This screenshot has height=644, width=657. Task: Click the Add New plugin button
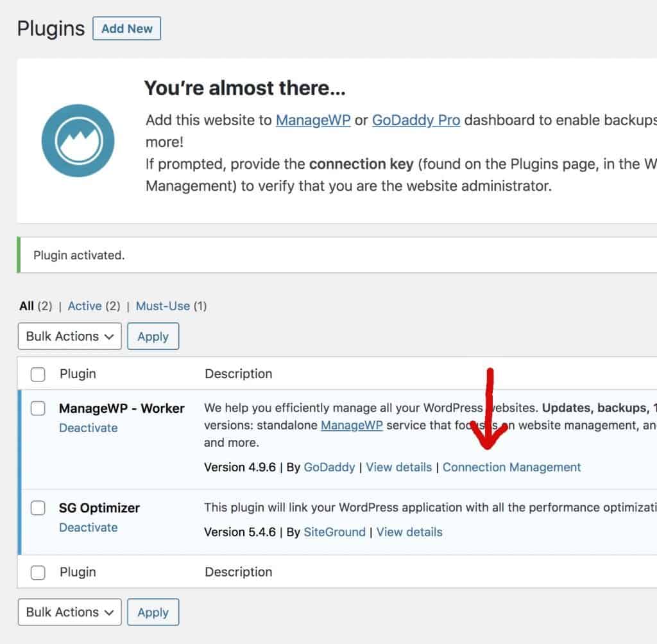(126, 29)
